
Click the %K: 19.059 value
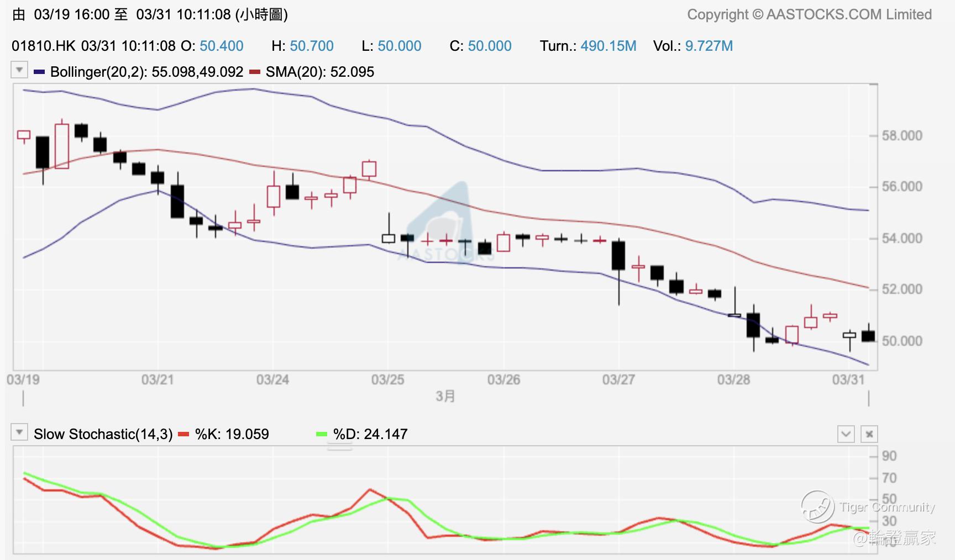[x=232, y=434]
